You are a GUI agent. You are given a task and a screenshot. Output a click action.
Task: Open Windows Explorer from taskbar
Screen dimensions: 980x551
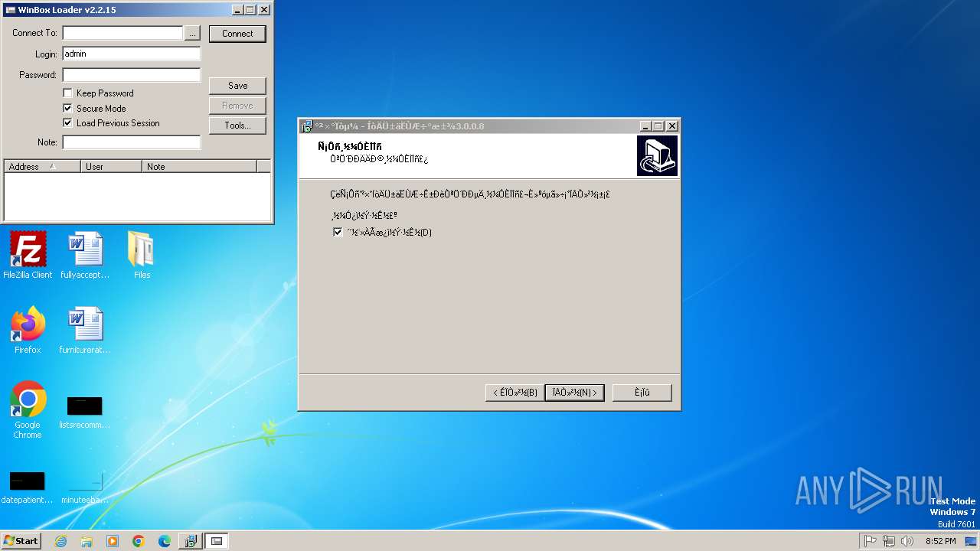[x=87, y=541]
